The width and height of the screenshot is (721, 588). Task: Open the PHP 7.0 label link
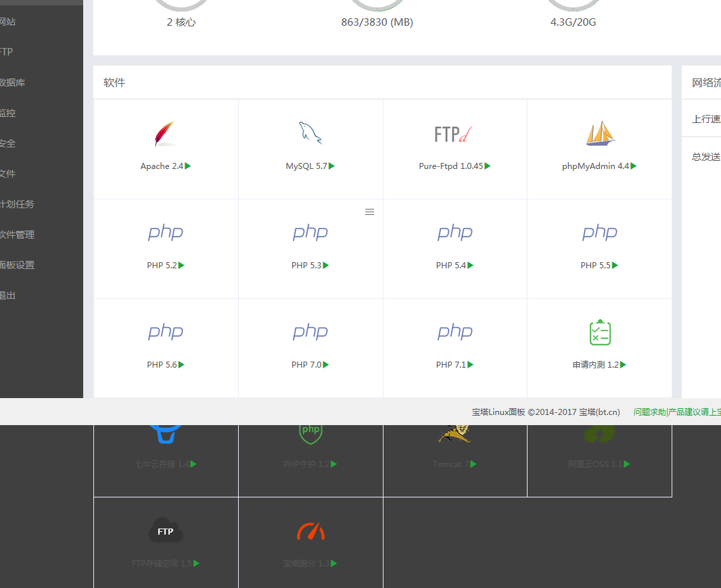[x=306, y=365]
